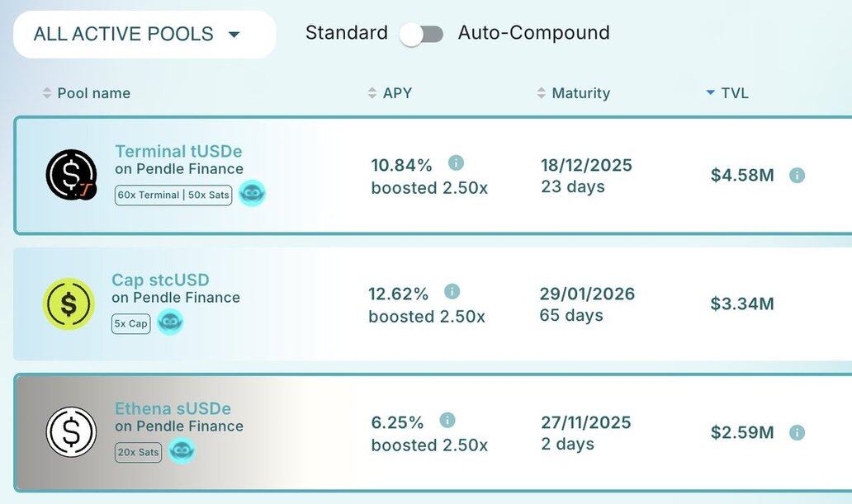
Task: Click APY info icon for Cap stcUSD
Action: 452,291
